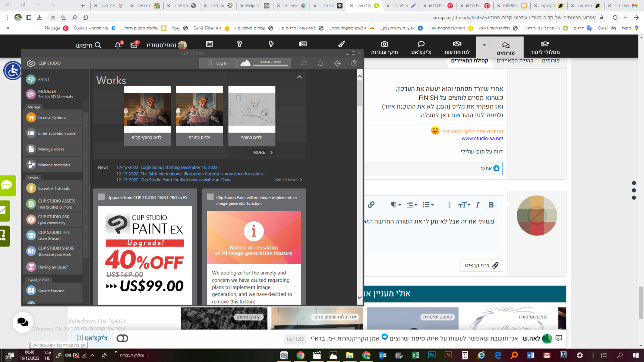Open Essential Tutorials in Clip Studio
The image size is (644, 362).
click(x=53, y=188)
